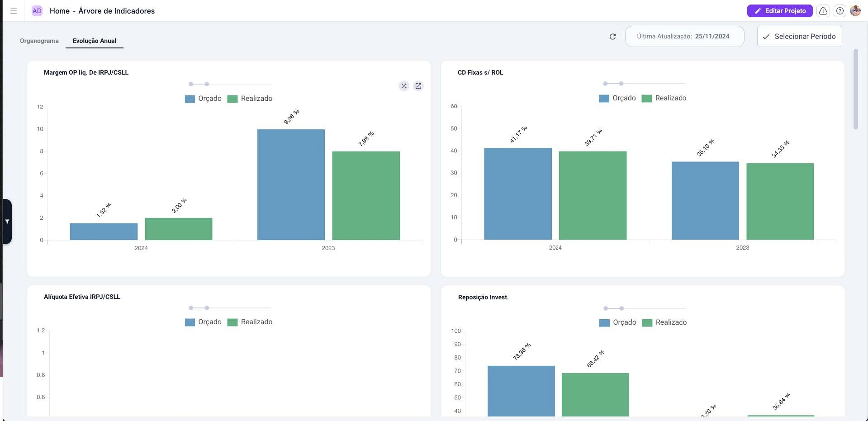Click the Última Atualização date field
The height and width of the screenshot is (421, 868).
684,37
